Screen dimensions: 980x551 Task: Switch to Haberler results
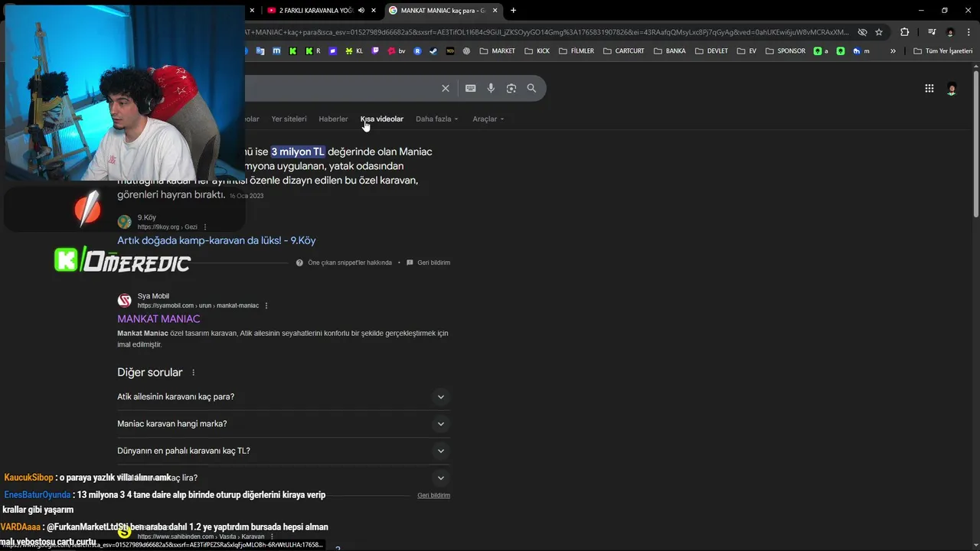[333, 119]
